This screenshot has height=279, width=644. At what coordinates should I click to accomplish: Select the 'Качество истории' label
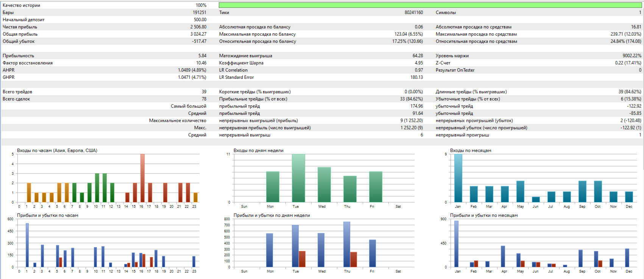[x=21, y=5]
